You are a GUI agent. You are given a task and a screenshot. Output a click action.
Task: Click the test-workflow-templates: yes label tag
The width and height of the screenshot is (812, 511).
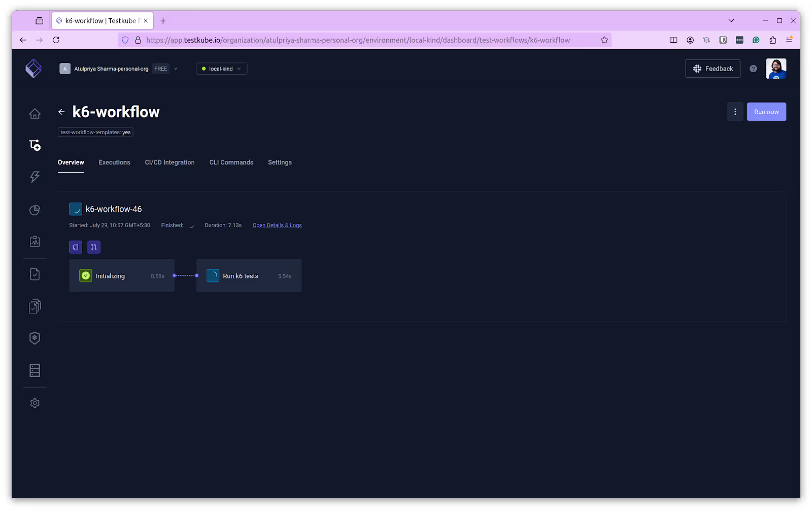(x=95, y=132)
